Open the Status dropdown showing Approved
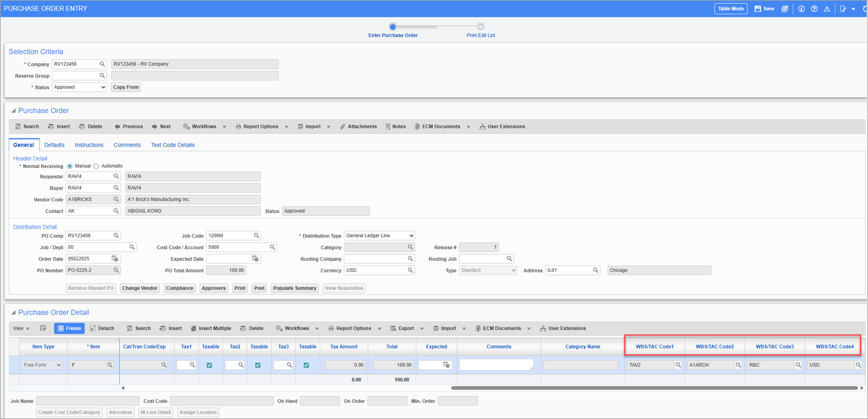Viewport: 868px width, 419px height. 79,87
